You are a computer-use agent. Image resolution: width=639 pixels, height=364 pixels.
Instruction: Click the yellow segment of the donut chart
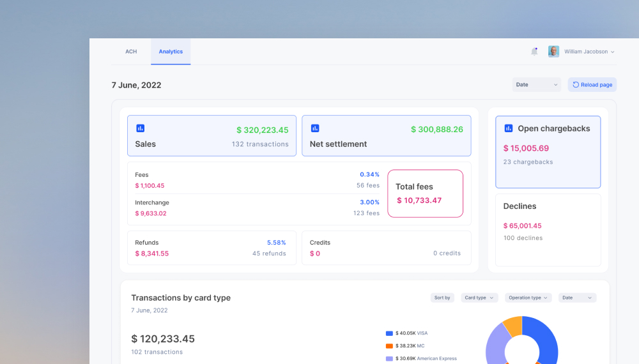(514, 326)
